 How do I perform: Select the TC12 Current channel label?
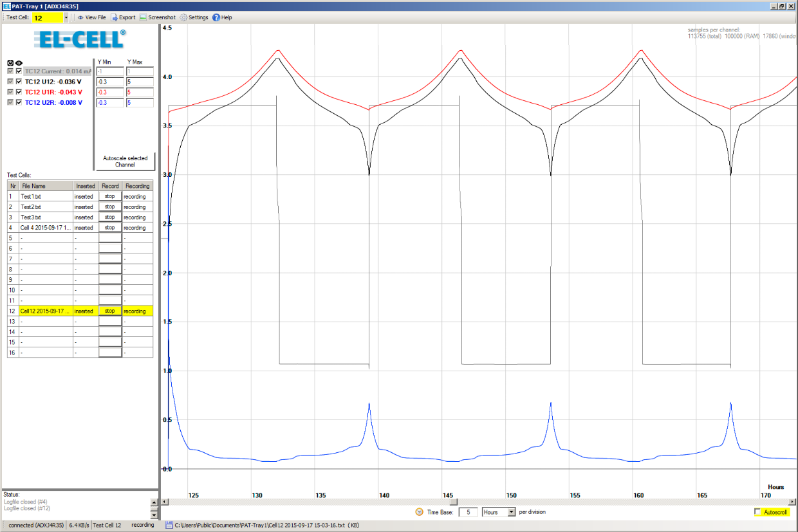point(59,72)
